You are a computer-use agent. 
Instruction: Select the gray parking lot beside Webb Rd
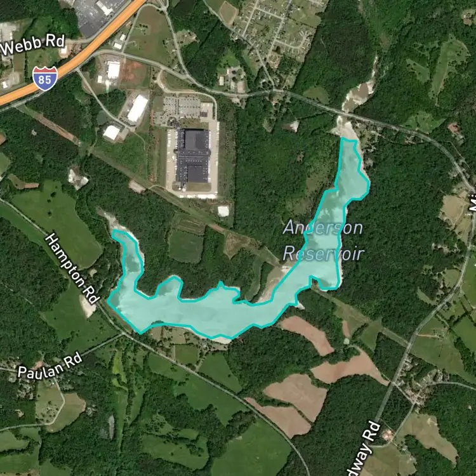click(x=93, y=15)
